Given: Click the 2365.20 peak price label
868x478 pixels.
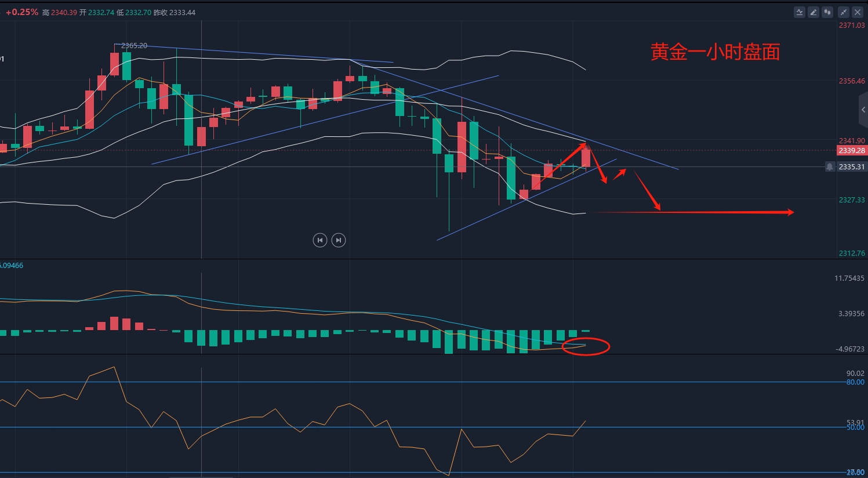Looking at the screenshot, I should pyautogui.click(x=134, y=46).
